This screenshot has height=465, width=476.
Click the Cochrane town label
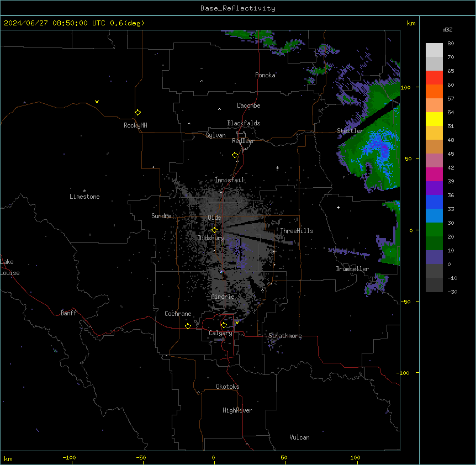click(178, 314)
